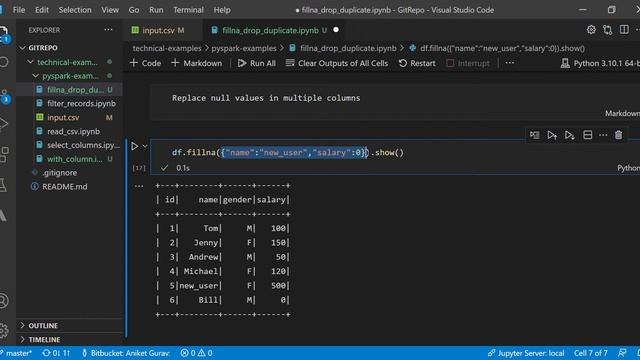Open the Go menu
This screenshot has width=640, height=360.
(x=134, y=10)
